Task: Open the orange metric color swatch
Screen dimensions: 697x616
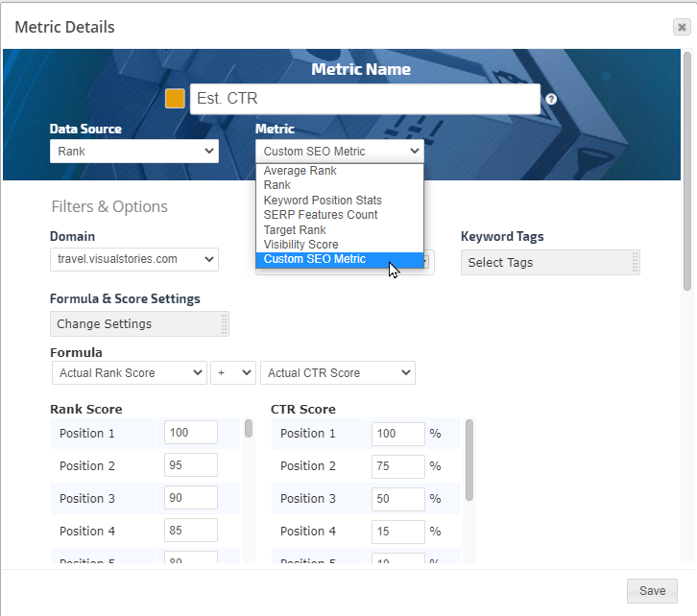Action: point(175,99)
